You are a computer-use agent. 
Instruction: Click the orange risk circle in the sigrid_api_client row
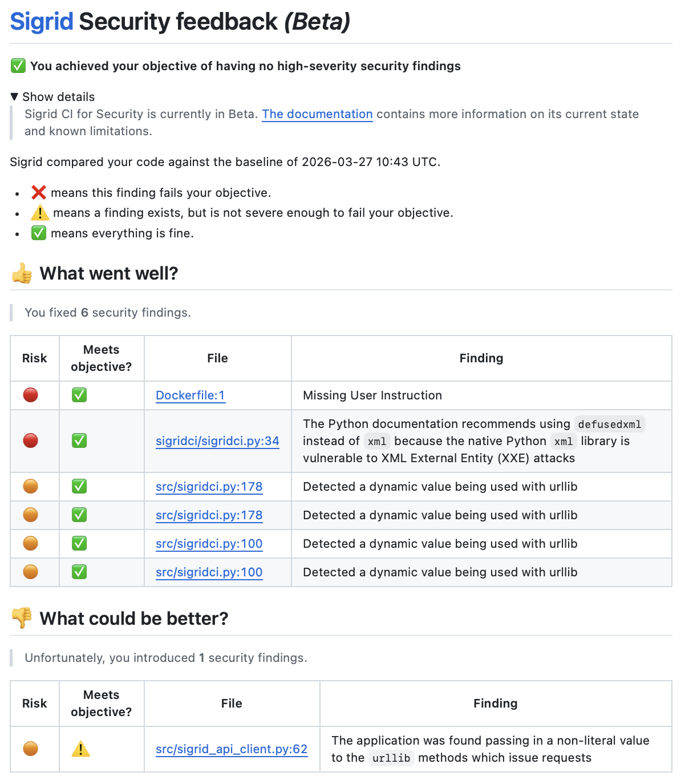(x=31, y=749)
